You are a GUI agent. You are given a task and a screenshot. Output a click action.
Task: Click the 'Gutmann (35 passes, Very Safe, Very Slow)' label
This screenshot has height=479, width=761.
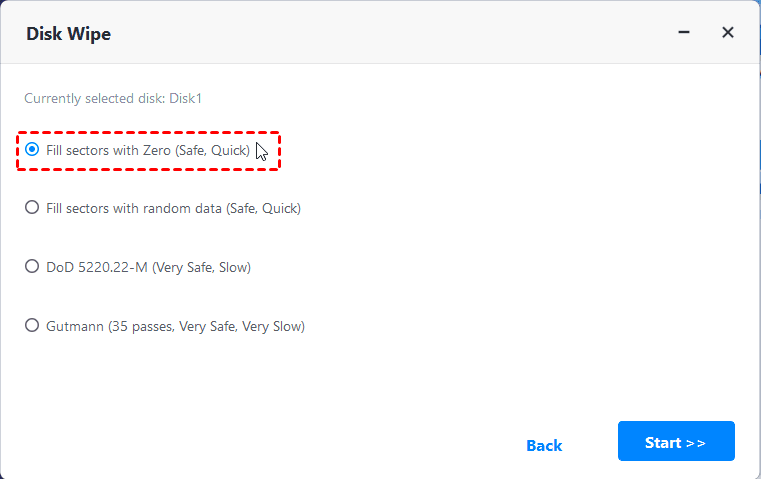click(x=175, y=326)
